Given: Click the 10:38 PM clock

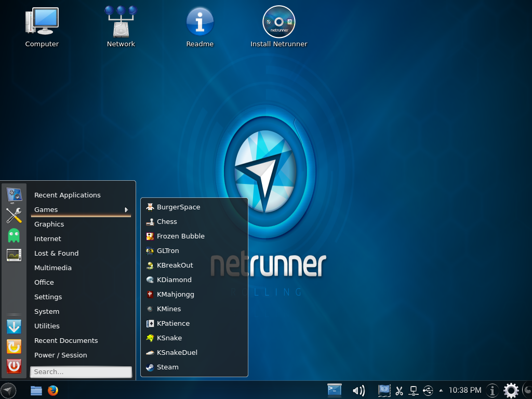Looking at the screenshot, I should point(465,391).
